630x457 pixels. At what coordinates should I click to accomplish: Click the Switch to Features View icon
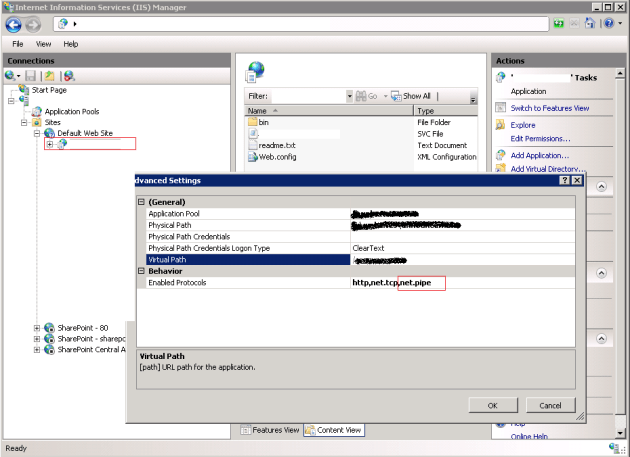coord(500,108)
